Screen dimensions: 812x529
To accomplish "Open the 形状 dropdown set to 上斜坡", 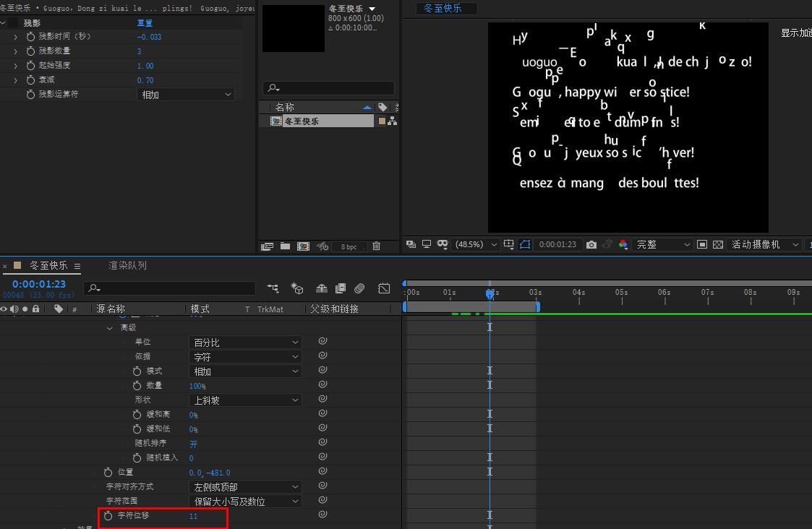I will click(x=245, y=400).
